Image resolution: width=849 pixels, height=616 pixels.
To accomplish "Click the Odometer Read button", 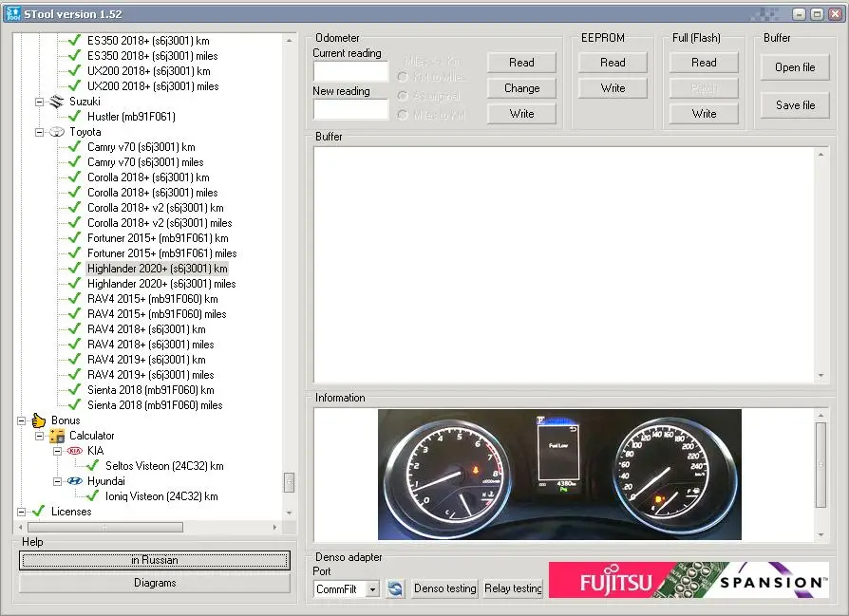I will 521,63.
